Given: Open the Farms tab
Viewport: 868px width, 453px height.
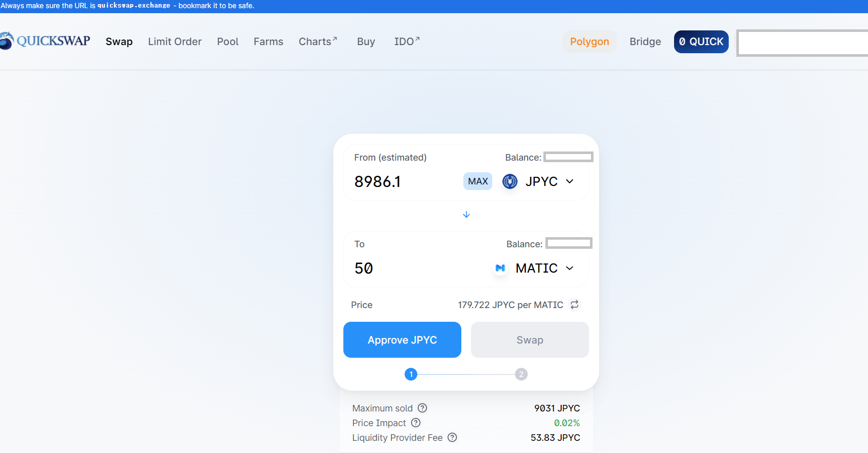Looking at the screenshot, I should pyautogui.click(x=268, y=42).
